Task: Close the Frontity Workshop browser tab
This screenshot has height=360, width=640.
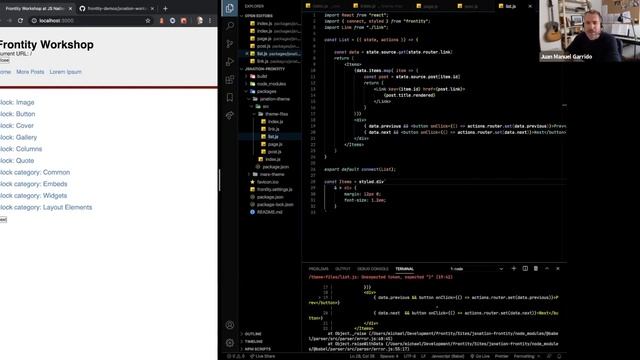Action: (70, 8)
